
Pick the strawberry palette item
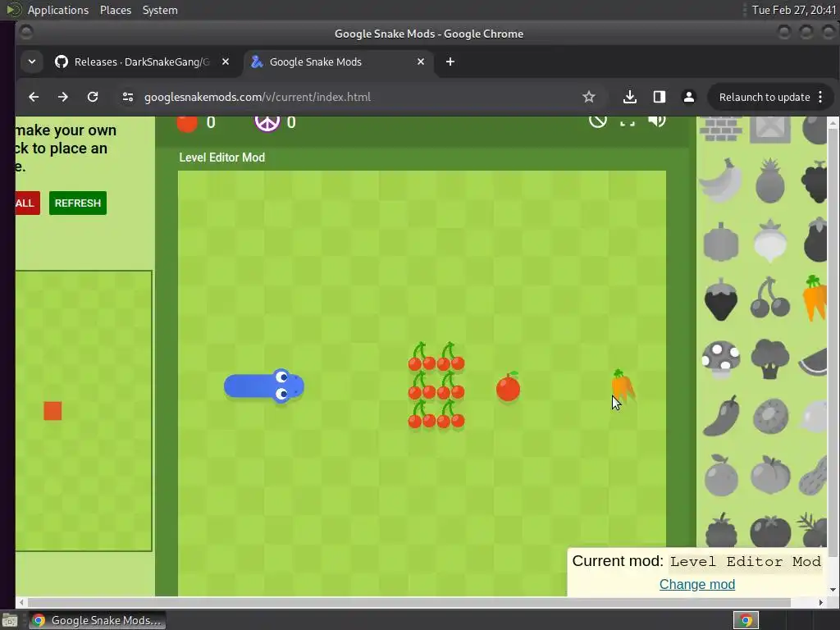(x=721, y=299)
